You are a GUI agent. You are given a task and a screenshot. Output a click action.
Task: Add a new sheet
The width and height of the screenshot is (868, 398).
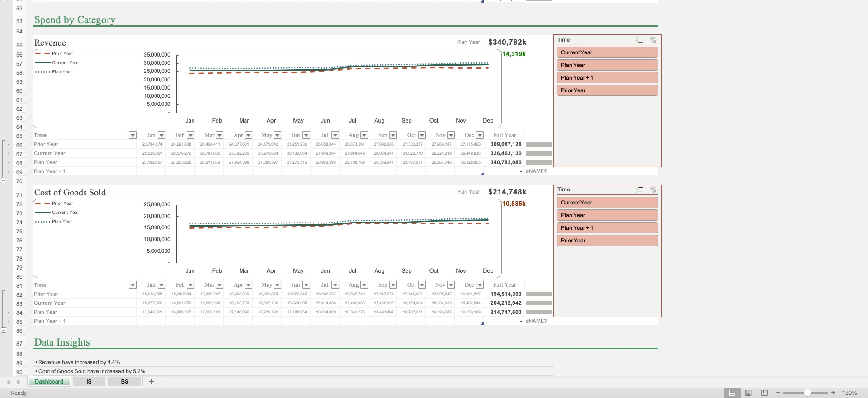151,382
